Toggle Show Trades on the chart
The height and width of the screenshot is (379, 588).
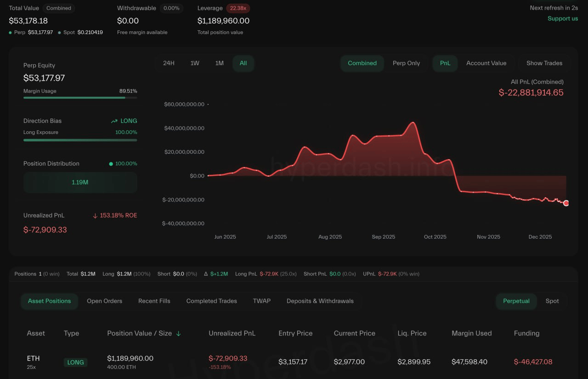pos(544,63)
